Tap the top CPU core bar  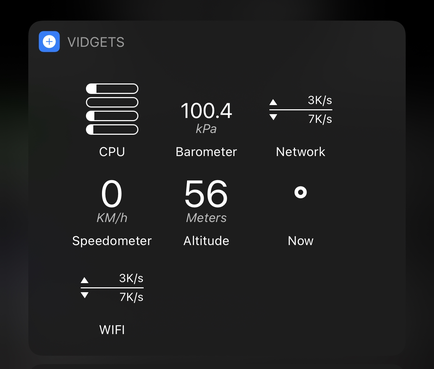(x=112, y=88)
